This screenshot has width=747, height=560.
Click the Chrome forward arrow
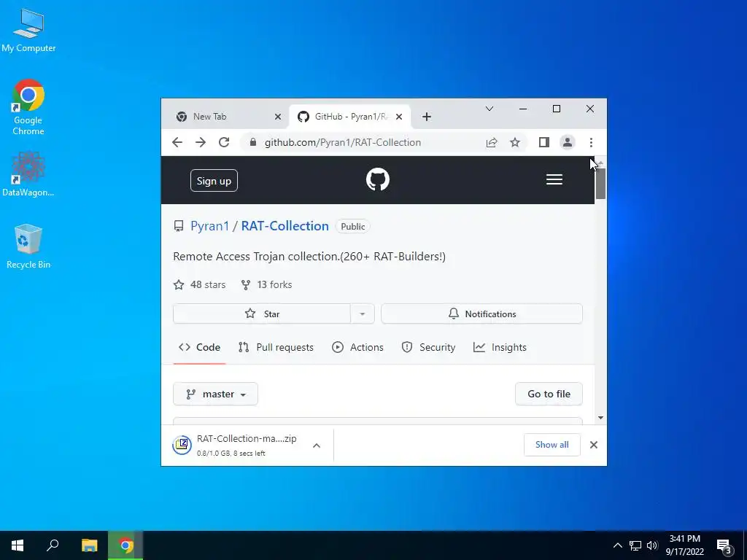tap(201, 142)
